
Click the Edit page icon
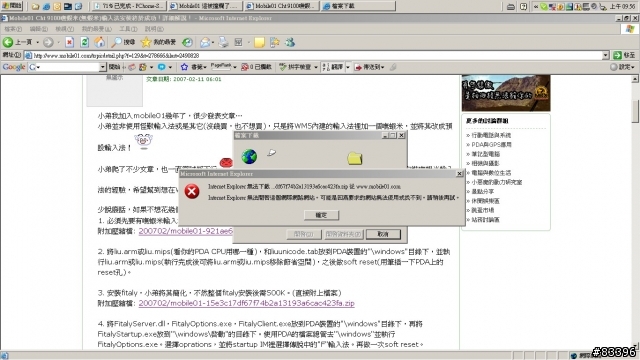click(239, 42)
